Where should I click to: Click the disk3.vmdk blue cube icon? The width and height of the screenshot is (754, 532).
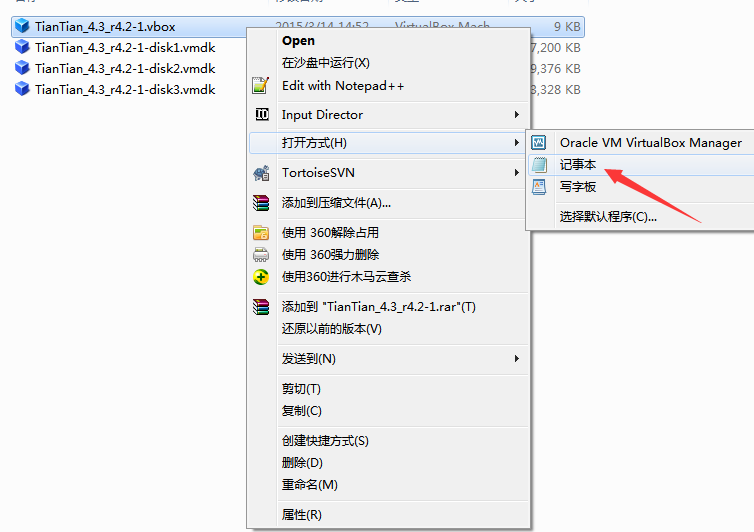[x=22, y=89]
